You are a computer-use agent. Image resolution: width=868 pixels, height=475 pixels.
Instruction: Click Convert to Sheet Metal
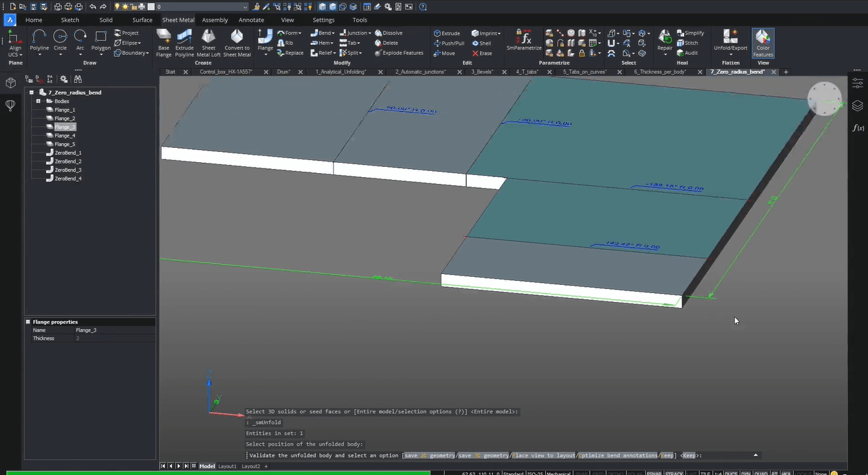point(237,42)
